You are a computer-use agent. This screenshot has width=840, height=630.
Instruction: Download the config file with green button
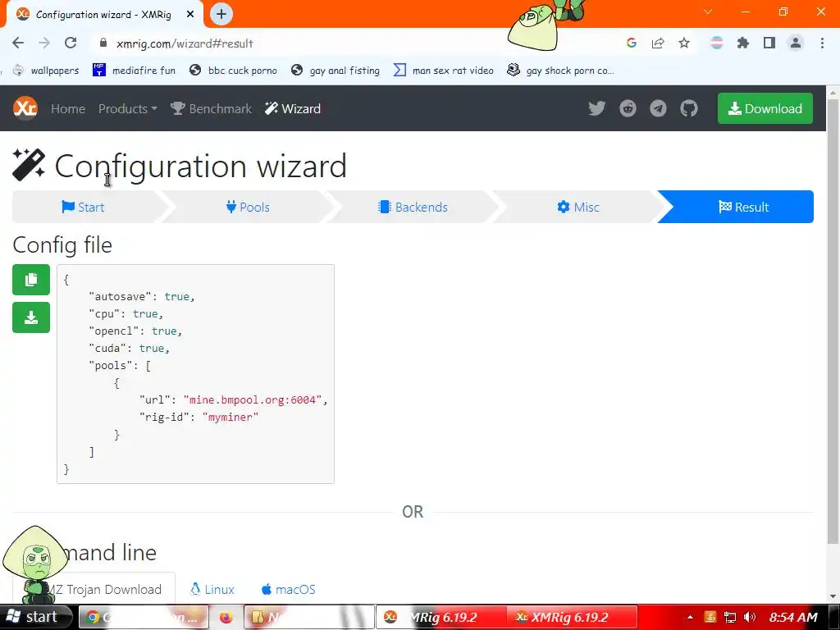point(31,317)
